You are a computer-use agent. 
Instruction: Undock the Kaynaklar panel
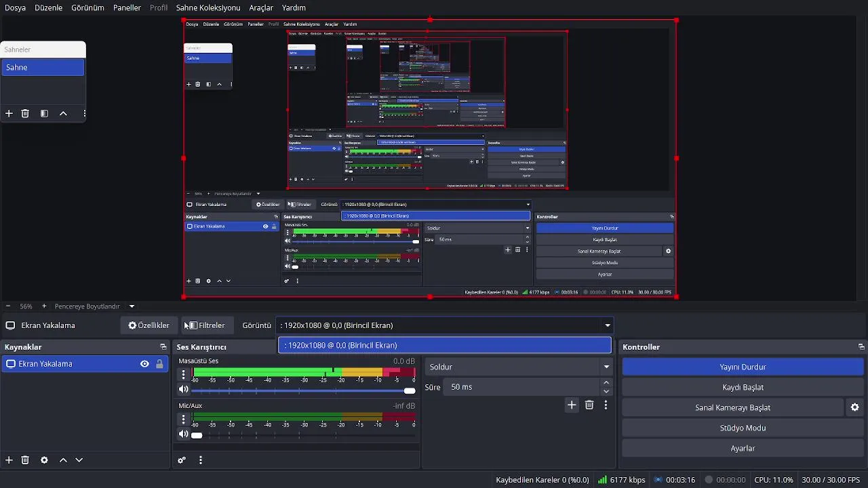[x=163, y=347]
